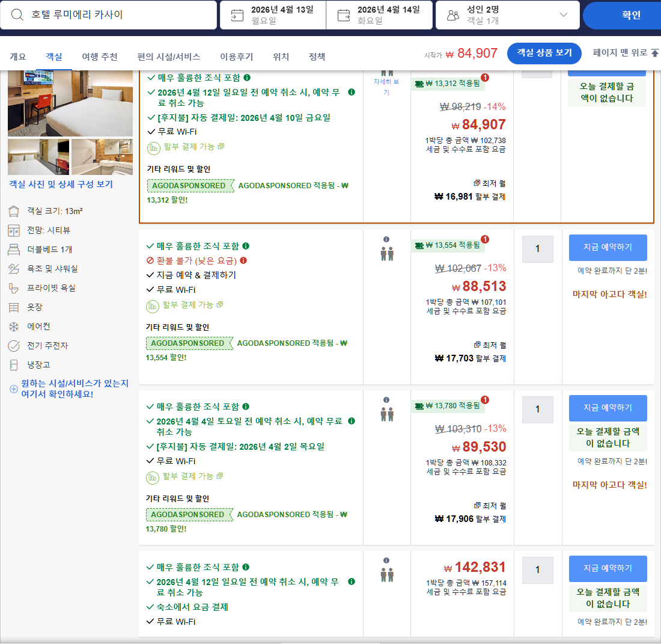Image resolution: width=661 pixels, height=644 pixels.
Task: Click the ₩13,554 적용됨 coupon badge
Action: (448, 245)
